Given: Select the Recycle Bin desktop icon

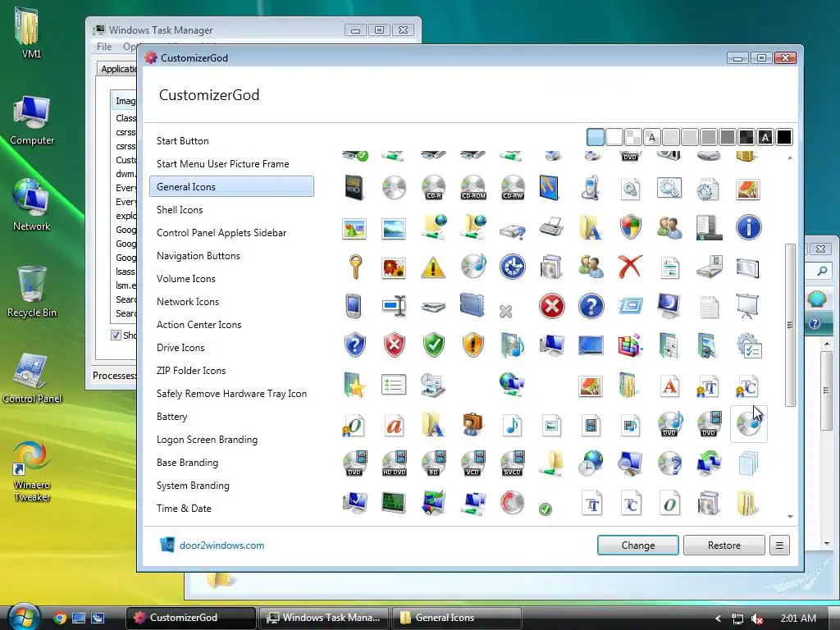Looking at the screenshot, I should (x=32, y=292).
